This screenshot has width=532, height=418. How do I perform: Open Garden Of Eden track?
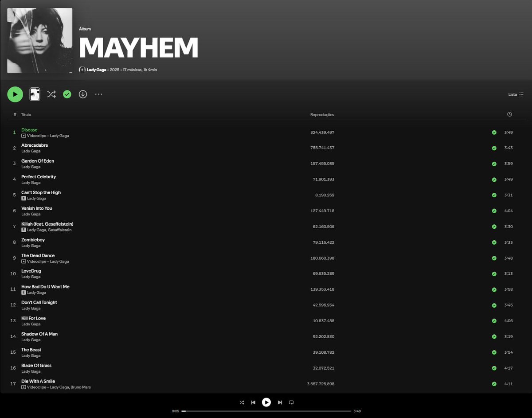tap(38, 161)
